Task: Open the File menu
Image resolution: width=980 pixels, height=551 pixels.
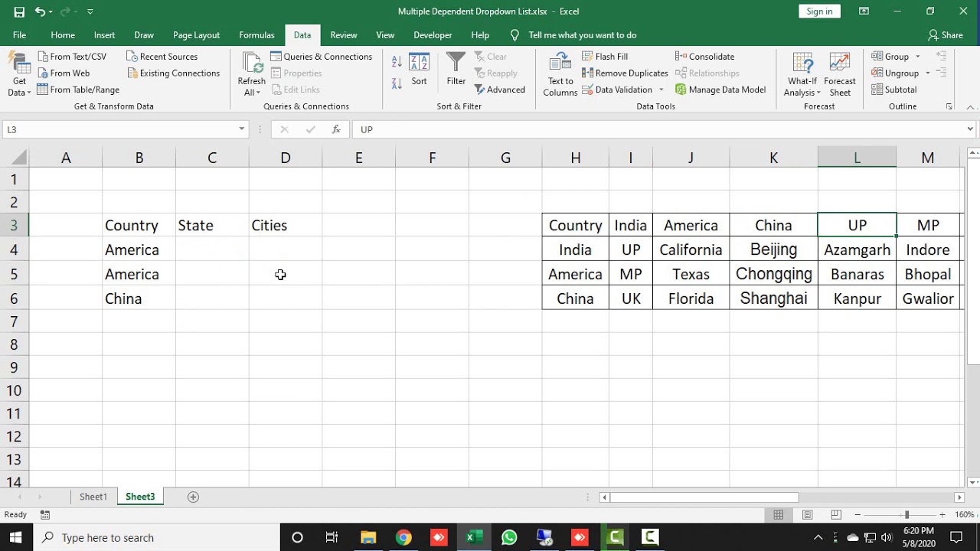Action: 19,35
